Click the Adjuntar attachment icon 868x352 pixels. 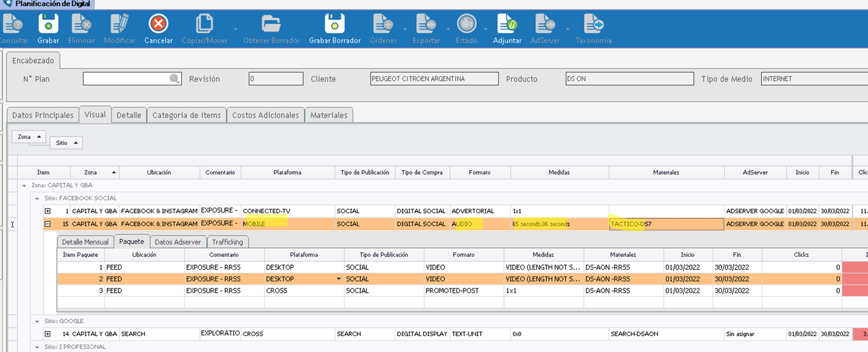click(x=507, y=24)
